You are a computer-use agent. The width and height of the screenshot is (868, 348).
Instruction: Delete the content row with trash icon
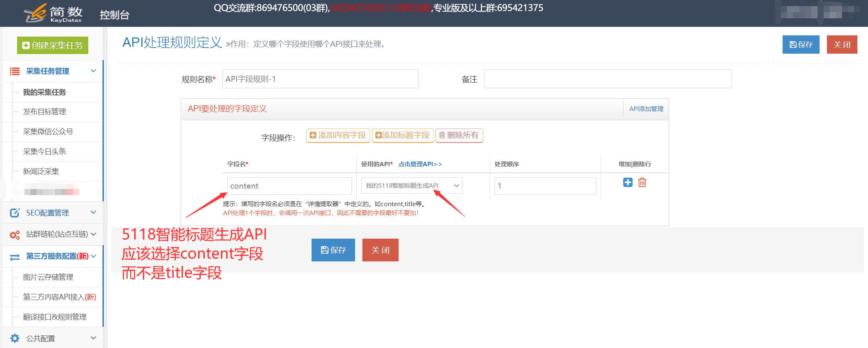coord(642,182)
